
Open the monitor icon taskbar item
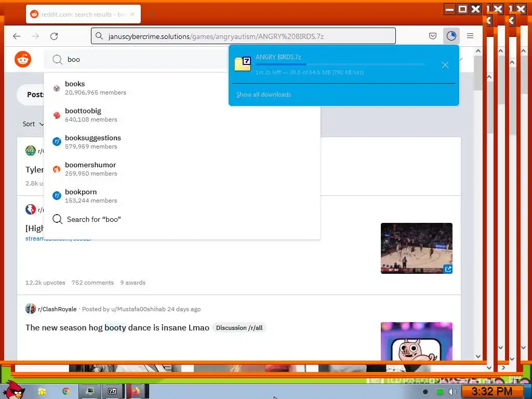(89, 391)
